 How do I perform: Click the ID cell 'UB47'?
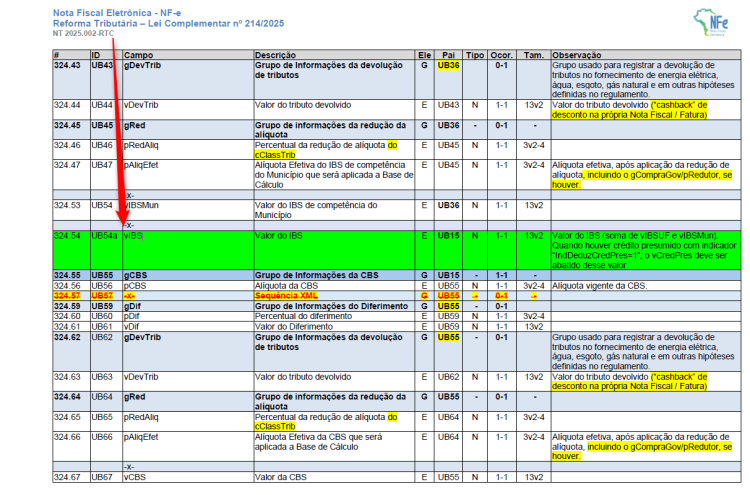coord(102,165)
